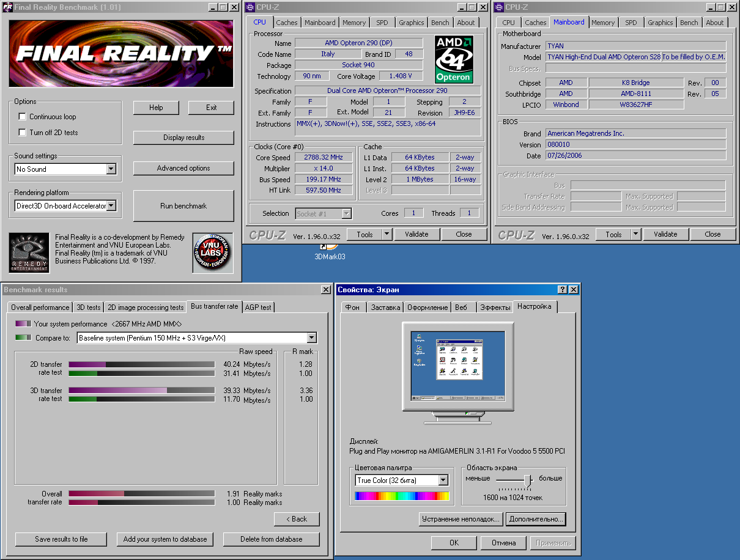Click the Remedy Entertainment logo
Image resolution: width=740 pixels, height=560 pixels.
pyautogui.click(x=29, y=252)
